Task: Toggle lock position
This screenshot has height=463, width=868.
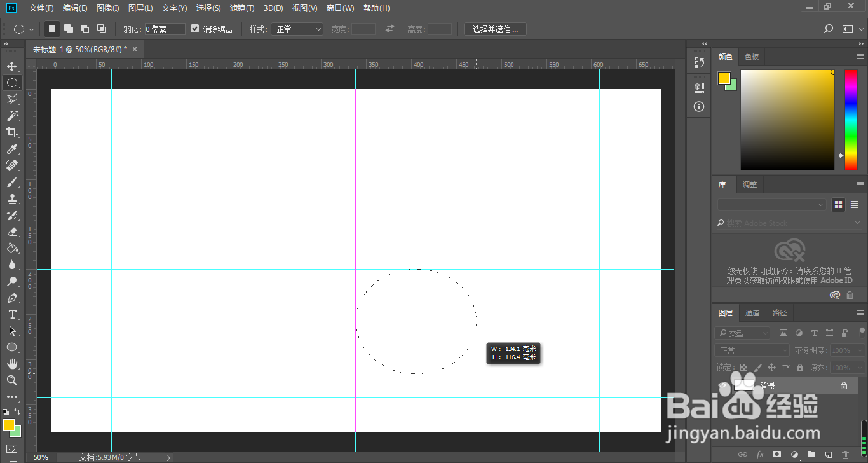Action: (x=771, y=368)
